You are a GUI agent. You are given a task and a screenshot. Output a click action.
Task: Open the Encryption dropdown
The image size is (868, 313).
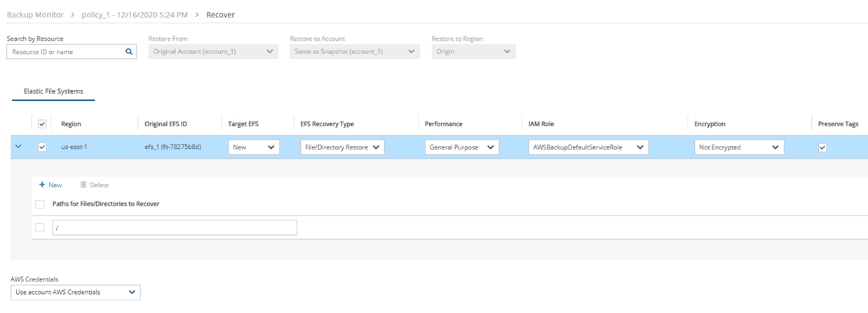click(738, 147)
